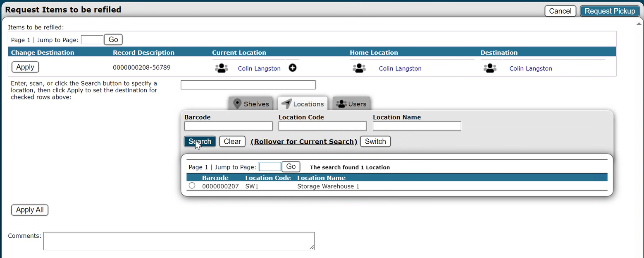The height and width of the screenshot is (258, 644).
Task: Cancel the refile request
Action: pyautogui.click(x=560, y=11)
